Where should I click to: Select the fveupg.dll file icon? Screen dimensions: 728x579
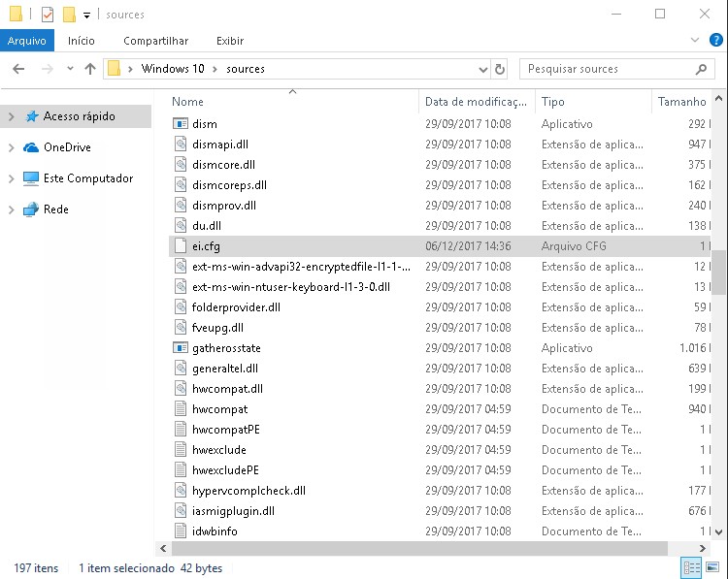[181, 328]
